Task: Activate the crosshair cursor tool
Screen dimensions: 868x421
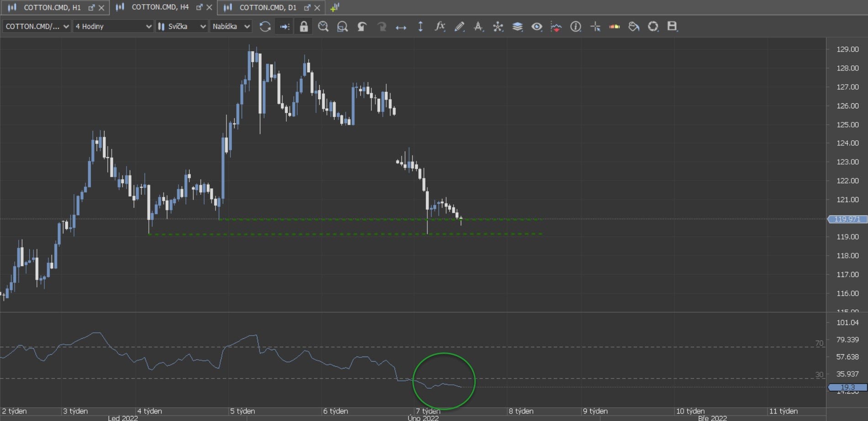Action: (x=595, y=27)
